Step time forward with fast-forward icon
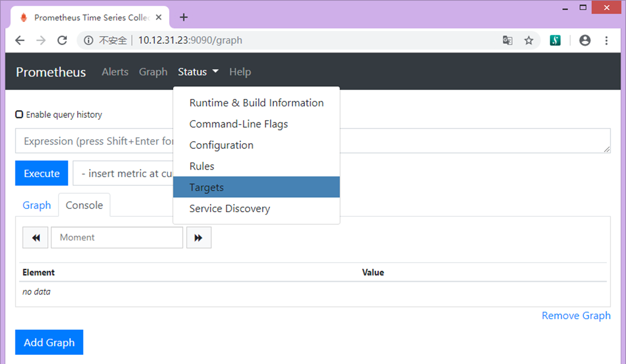Screen dimensions: 626x364 199,237
